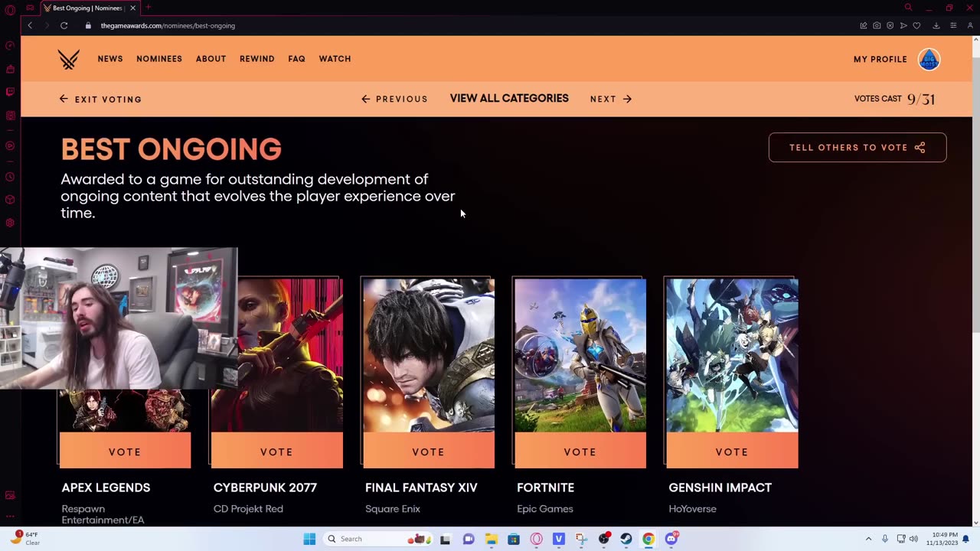
Task: Click the CYBERPUNK 2077 title text
Action: 265,487
